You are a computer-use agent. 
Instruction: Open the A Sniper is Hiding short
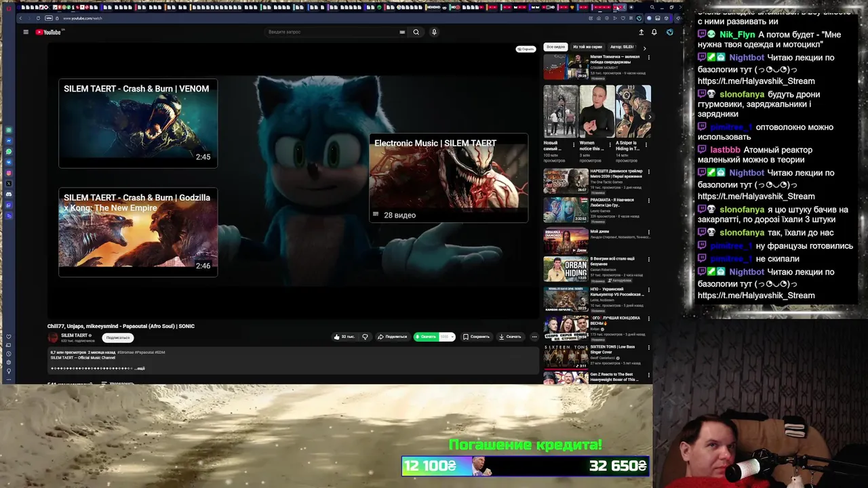point(633,112)
